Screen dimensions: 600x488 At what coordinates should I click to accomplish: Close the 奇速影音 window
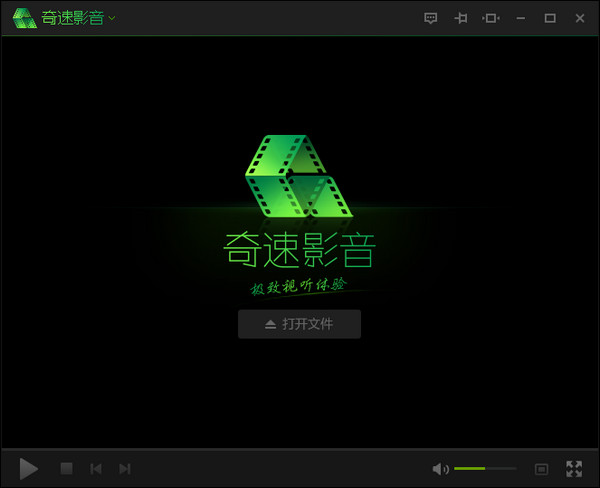580,18
